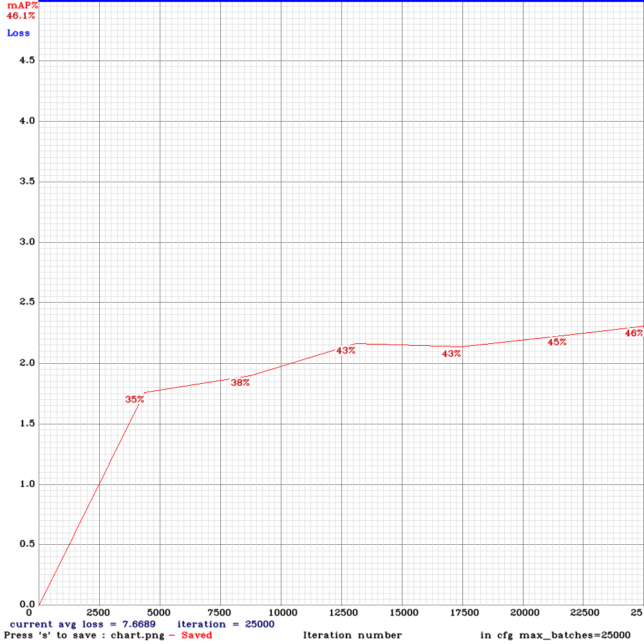The width and height of the screenshot is (644, 644).
Task: Click the 4.5 y-axis tick label
Action: click(x=27, y=61)
